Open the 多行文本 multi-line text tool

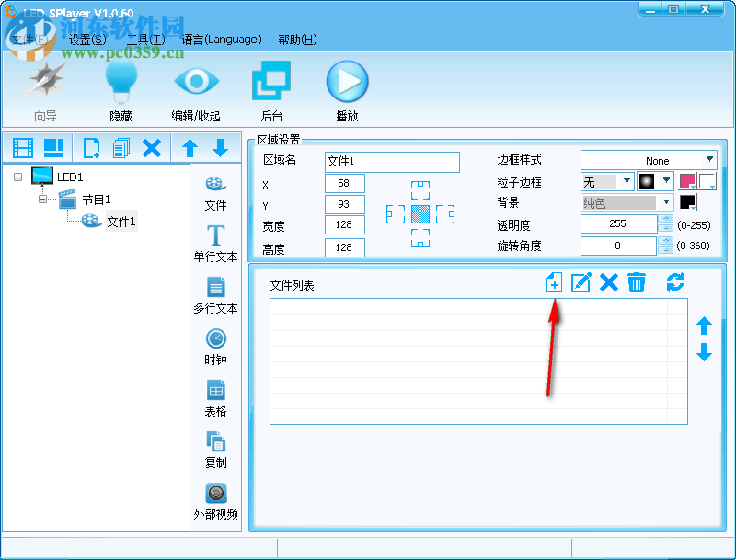[x=215, y=294]
